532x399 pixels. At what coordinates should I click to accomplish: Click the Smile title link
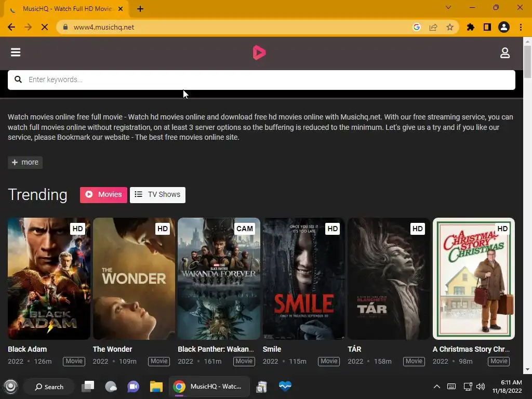pos(272,349)
